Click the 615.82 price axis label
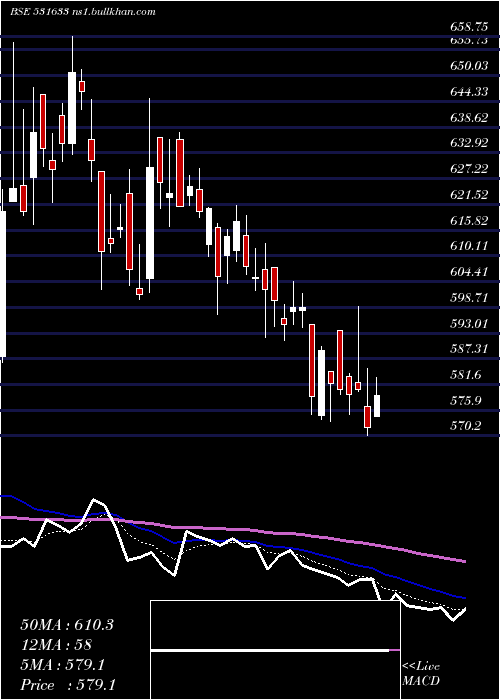500x700 pixels. click(469, 220)
